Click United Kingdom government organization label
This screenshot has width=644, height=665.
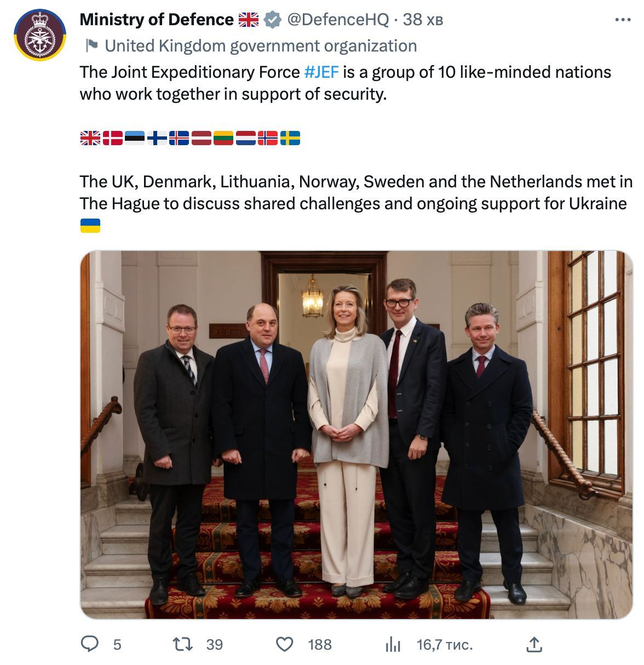tap(261, 46)
